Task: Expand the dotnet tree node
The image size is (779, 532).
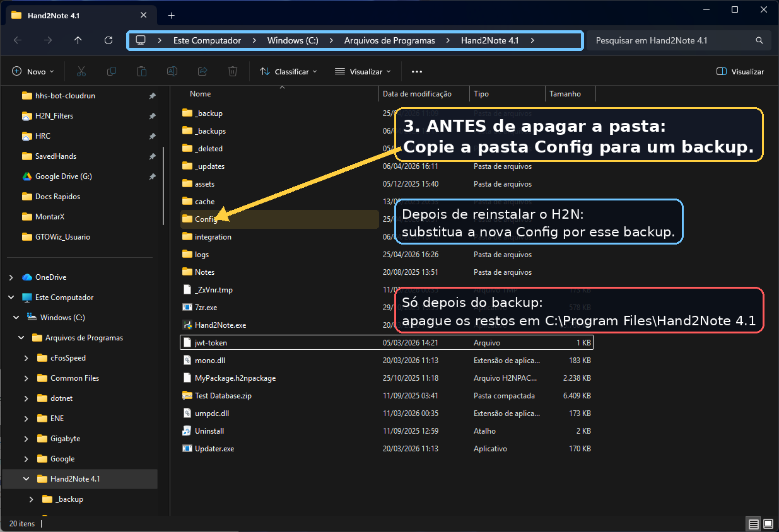Action: pyautogui.click(x=26, y=398)
